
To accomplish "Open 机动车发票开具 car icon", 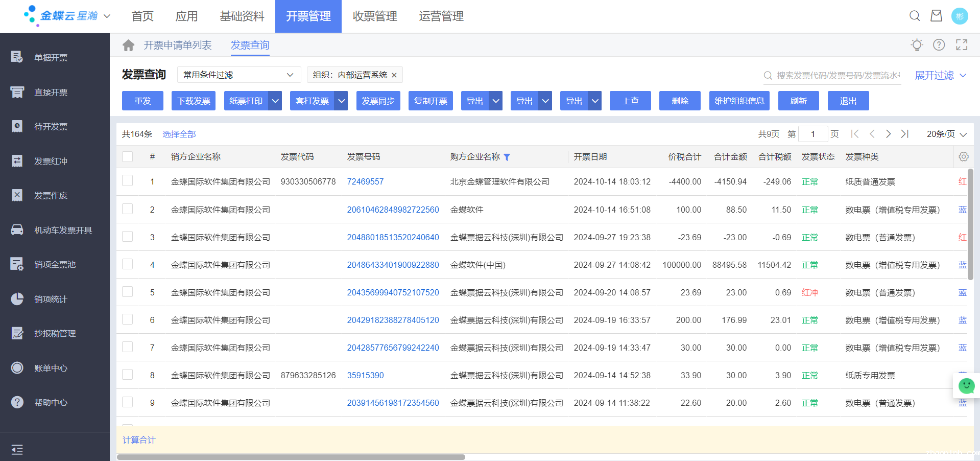I will (x=17, y=230).
